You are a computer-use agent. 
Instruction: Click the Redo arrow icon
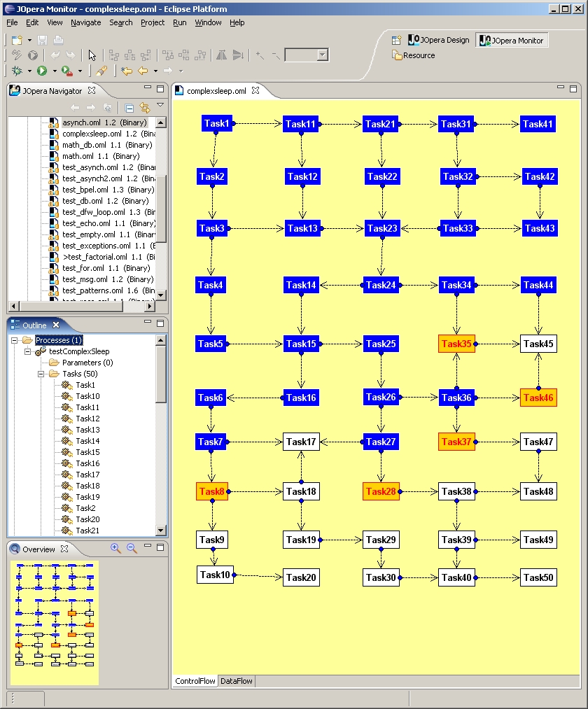pos(71,55)
